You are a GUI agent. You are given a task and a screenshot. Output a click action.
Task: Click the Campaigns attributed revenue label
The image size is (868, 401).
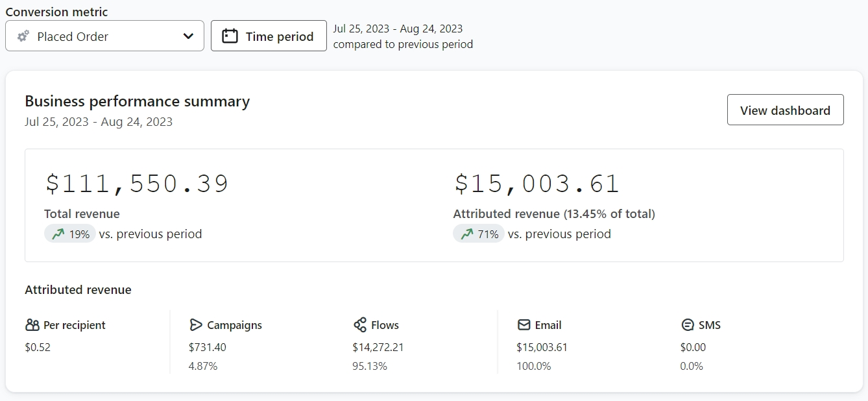(x=234, y=325)
